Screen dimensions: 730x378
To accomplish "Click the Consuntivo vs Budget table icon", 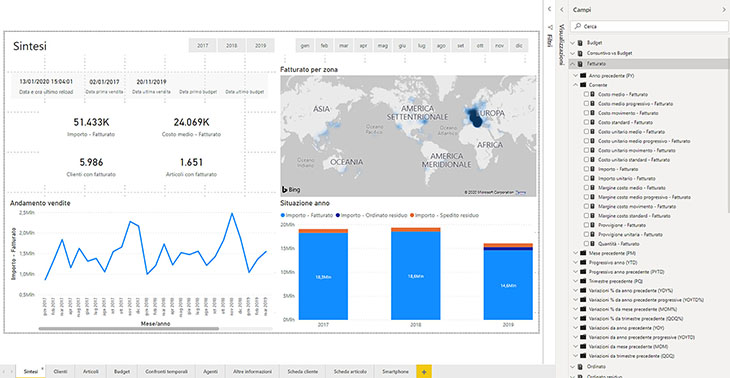I will point(580,53).
